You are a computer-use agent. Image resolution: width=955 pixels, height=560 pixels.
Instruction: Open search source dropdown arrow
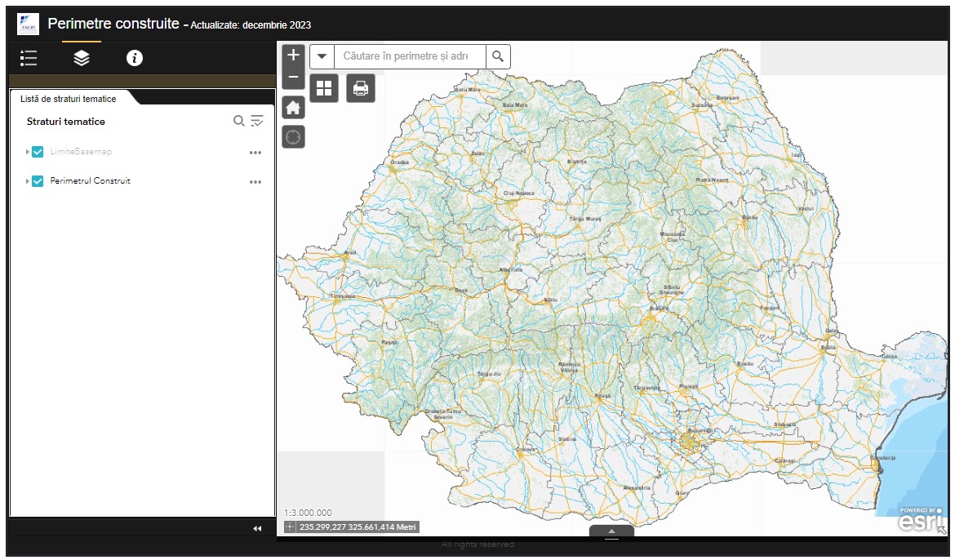[x=322, y=56]
